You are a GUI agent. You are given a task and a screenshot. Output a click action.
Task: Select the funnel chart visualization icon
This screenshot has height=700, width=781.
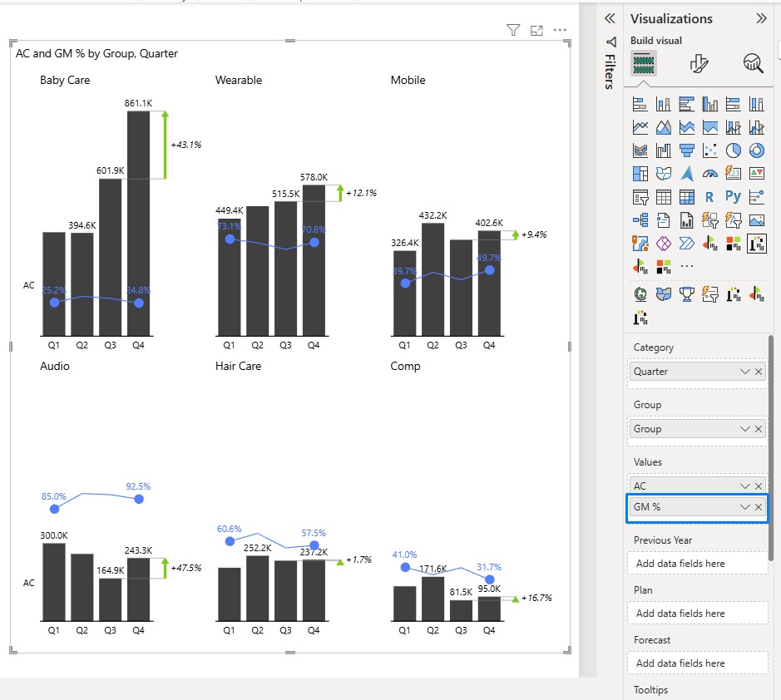(x=687, y=150)
